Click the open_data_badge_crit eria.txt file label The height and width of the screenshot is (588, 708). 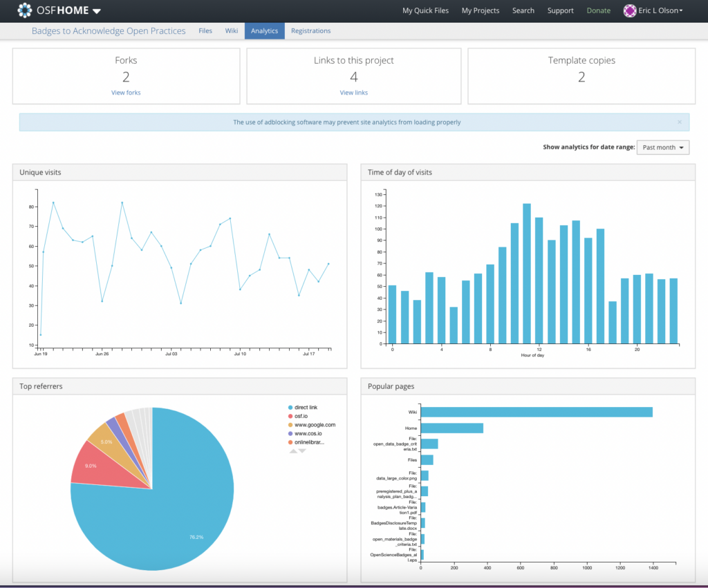pyautogui.click(x=395, y=444)
